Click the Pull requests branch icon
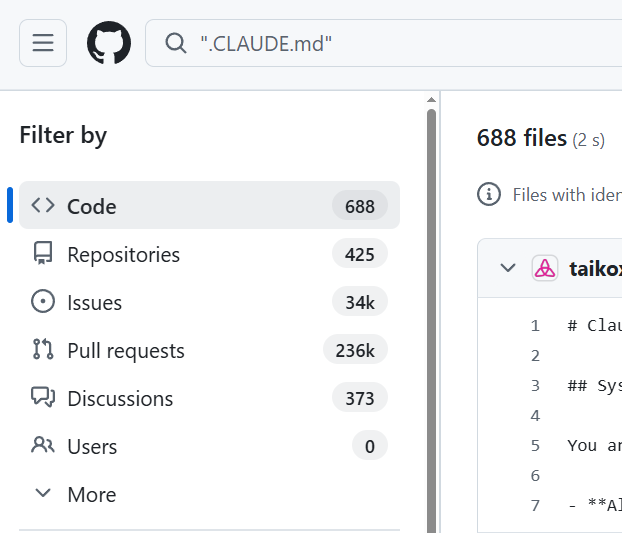 [43, 349]
